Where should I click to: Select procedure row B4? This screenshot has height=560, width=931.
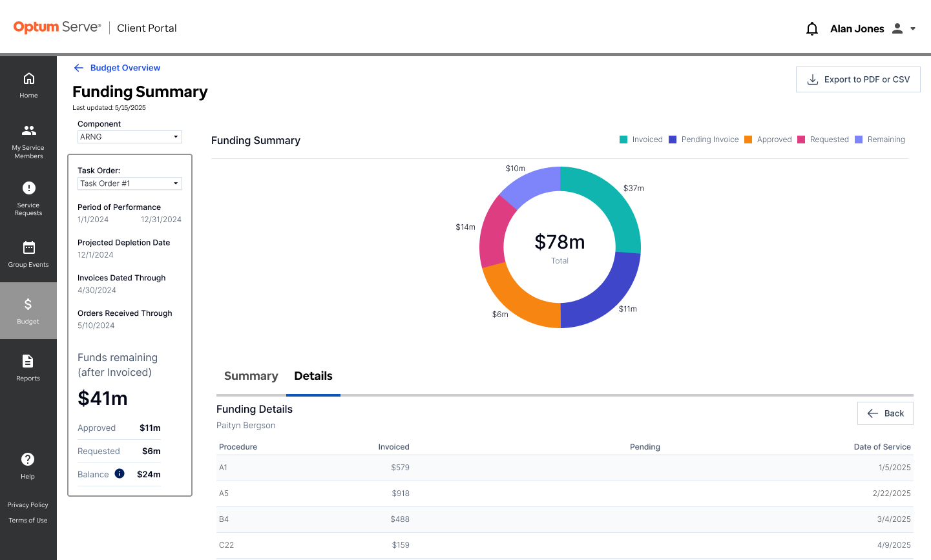click(x=565, y=519)
